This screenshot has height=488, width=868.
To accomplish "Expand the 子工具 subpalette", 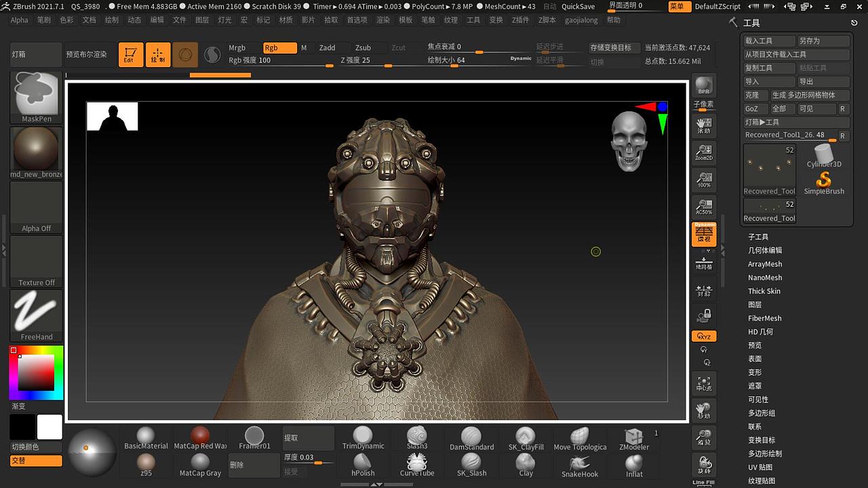I will [758, 237].
